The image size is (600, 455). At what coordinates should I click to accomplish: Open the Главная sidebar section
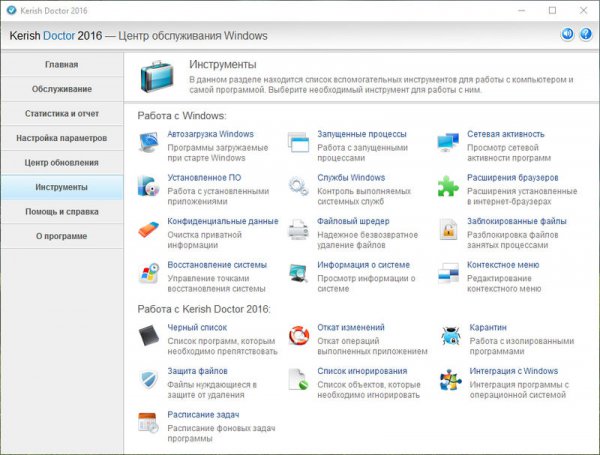tap(62, 64)
